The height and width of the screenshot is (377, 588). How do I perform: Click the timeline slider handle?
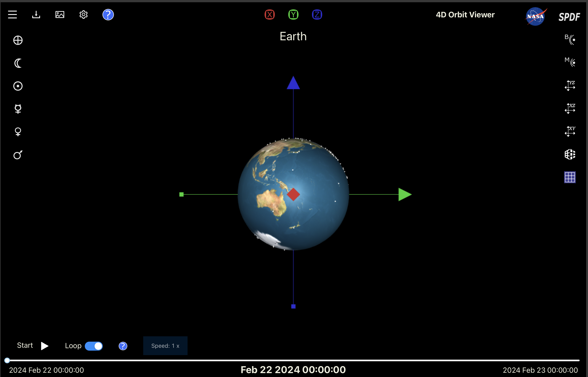[x=7, y=360]
